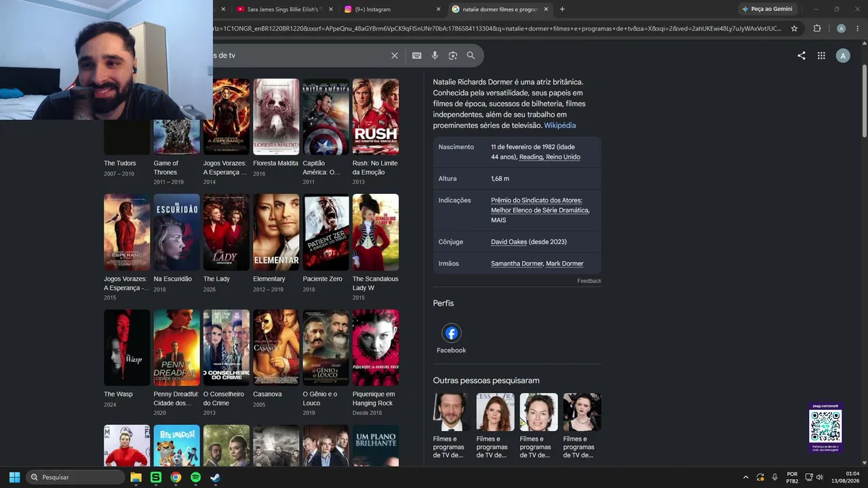Open the Facebook profile icon
Viewport: 868px width, 488px height.
452,333
